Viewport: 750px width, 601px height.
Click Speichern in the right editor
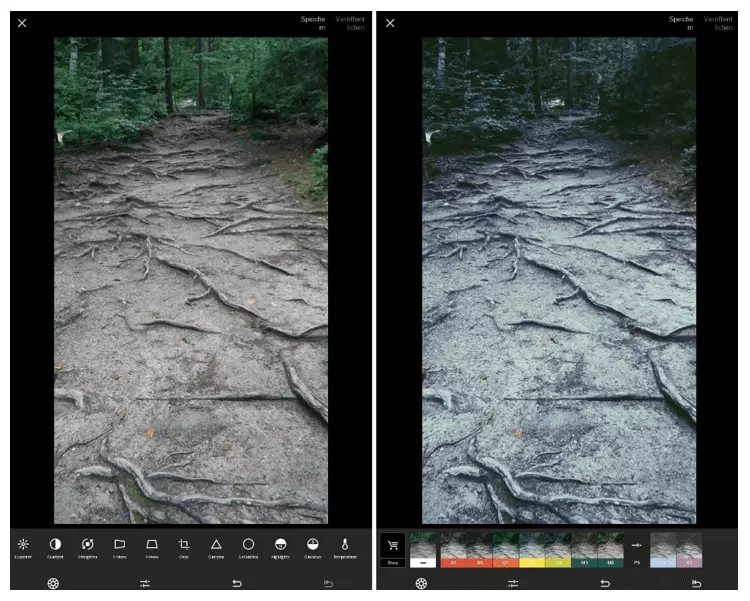[681, 23]
